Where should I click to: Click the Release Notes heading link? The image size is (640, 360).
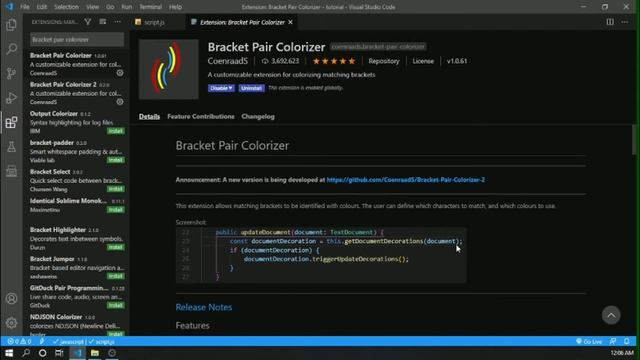204,307
